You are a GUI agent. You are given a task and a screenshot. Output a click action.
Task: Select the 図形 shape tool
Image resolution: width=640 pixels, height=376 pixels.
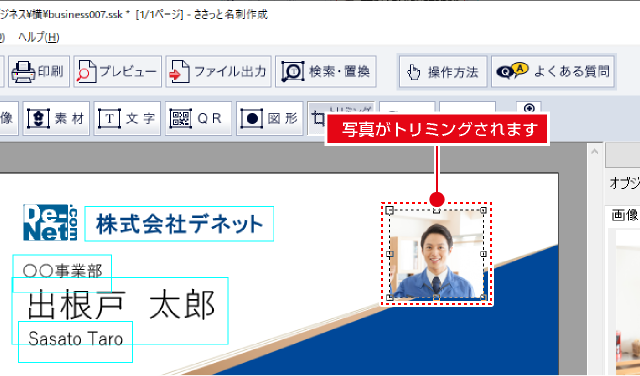click(x=269, y=118)
